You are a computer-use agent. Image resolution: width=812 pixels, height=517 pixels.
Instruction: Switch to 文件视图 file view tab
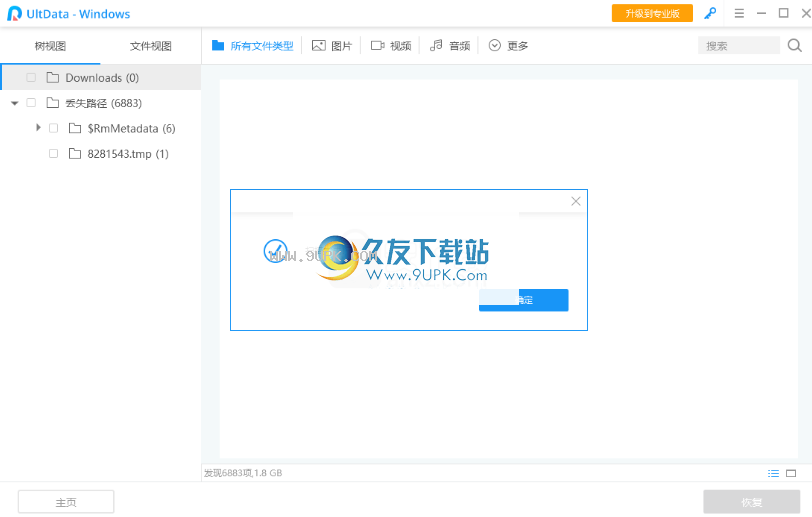(x=151, y=46)
